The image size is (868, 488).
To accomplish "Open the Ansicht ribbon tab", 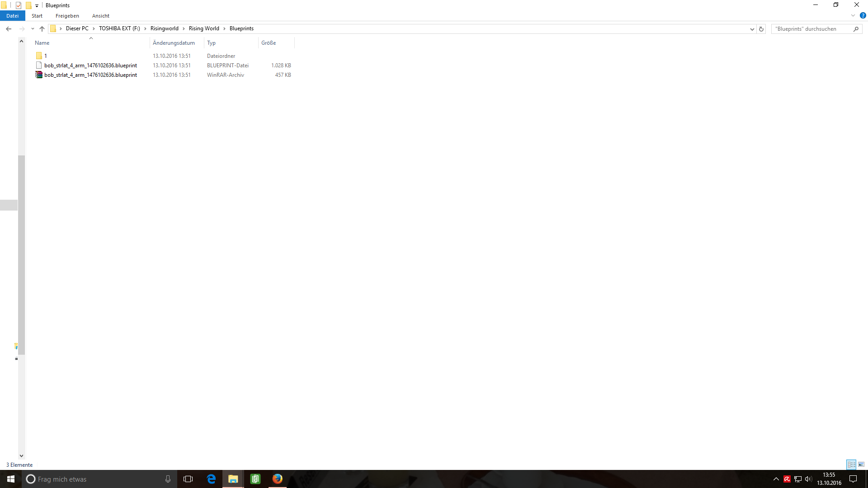I will 100,16.
